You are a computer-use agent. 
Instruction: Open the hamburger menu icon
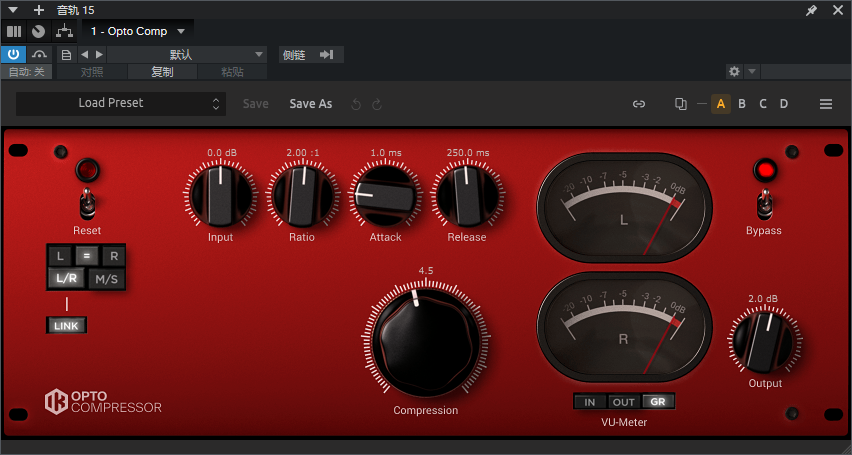[x=826, y=104]
